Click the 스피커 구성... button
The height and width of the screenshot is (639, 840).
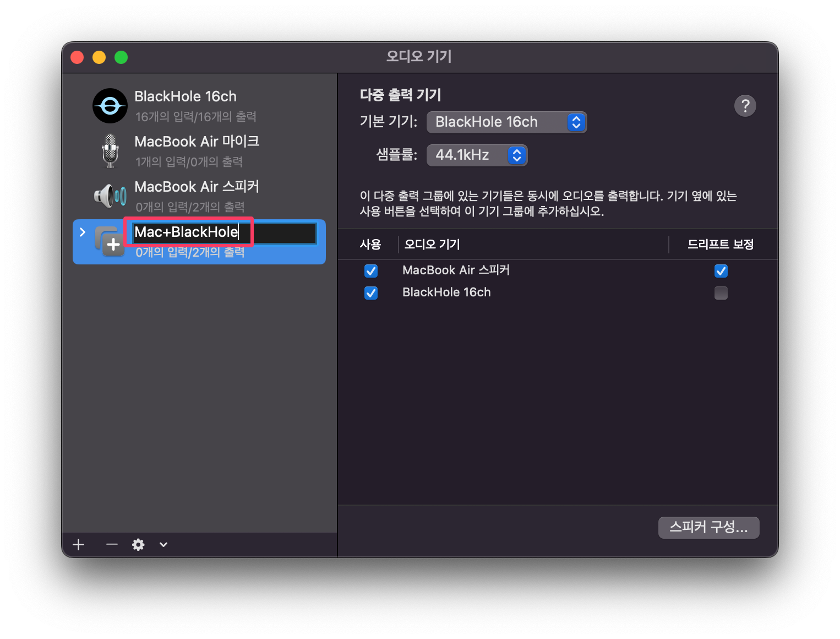point(709,527)
